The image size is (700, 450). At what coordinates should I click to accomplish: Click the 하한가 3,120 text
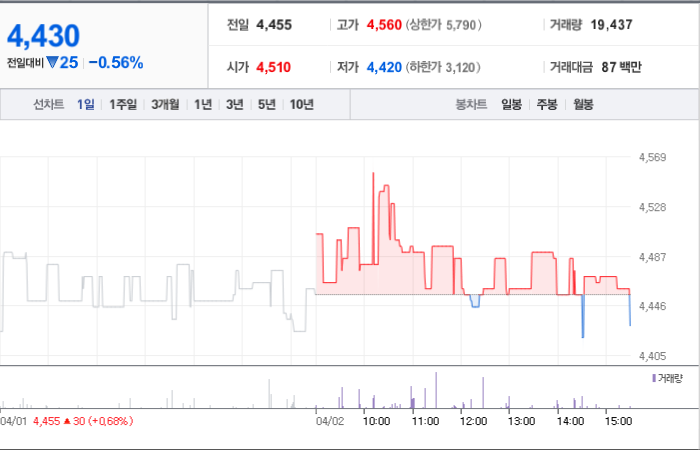tap(443, 67)
